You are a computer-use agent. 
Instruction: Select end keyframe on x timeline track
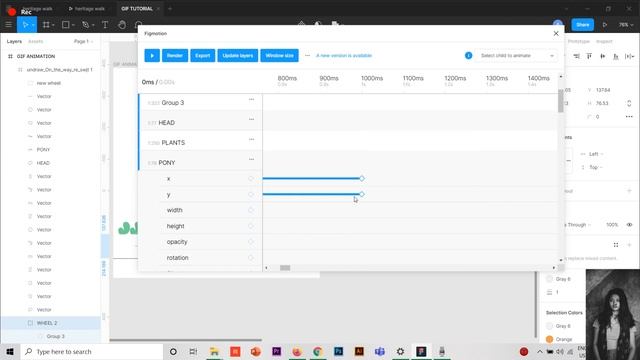(x=362, y=178)
